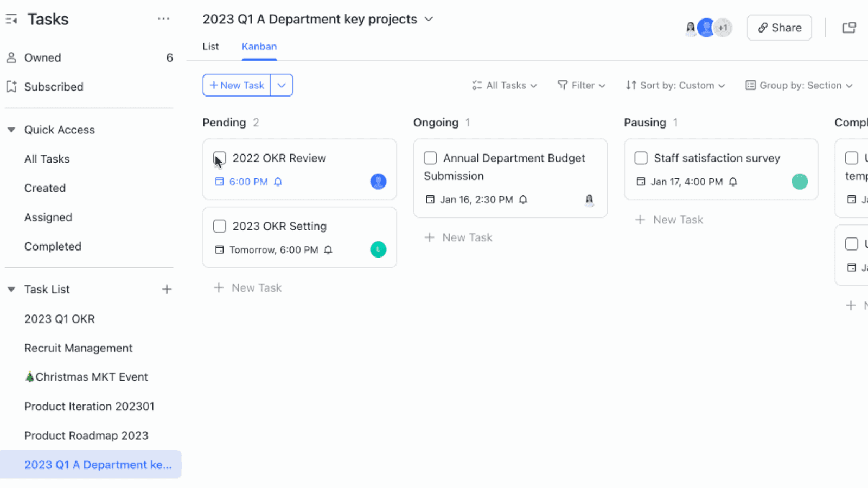Open more options via the ellipsis icon
The width and height of the screenshot is (868, 488).
[163, 18]
